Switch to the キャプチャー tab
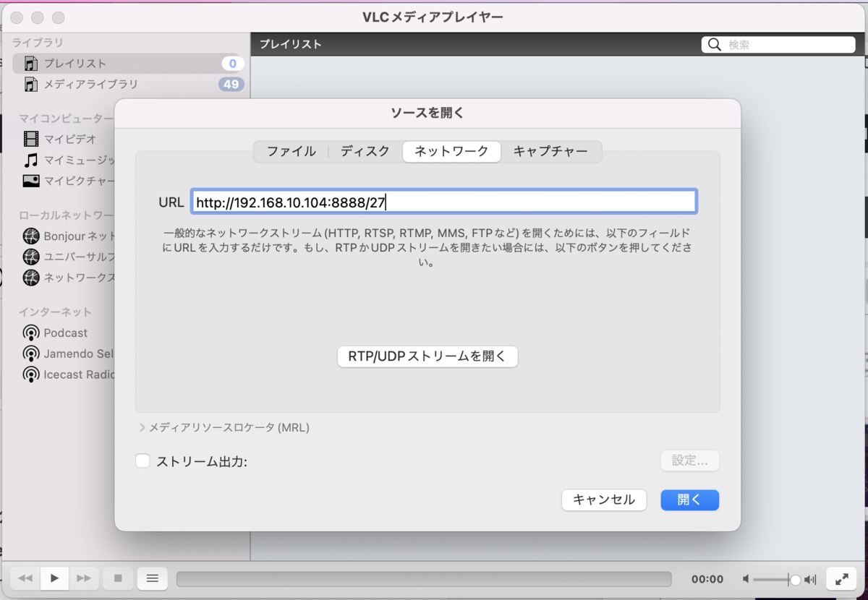 551,152
